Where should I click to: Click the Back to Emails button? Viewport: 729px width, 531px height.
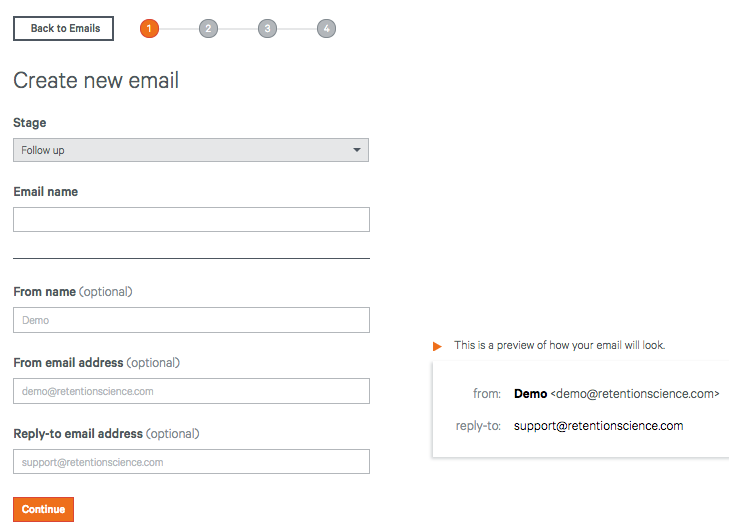[63, 28]
